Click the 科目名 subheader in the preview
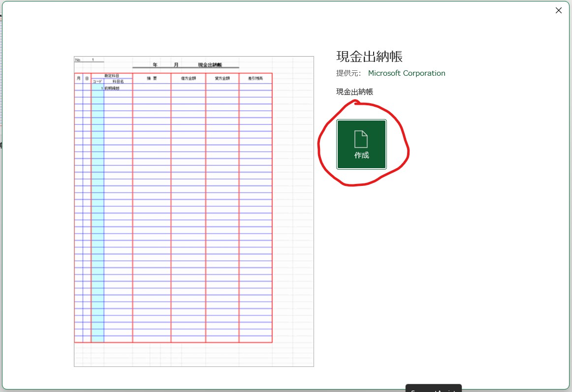 (x=118, y=82)
